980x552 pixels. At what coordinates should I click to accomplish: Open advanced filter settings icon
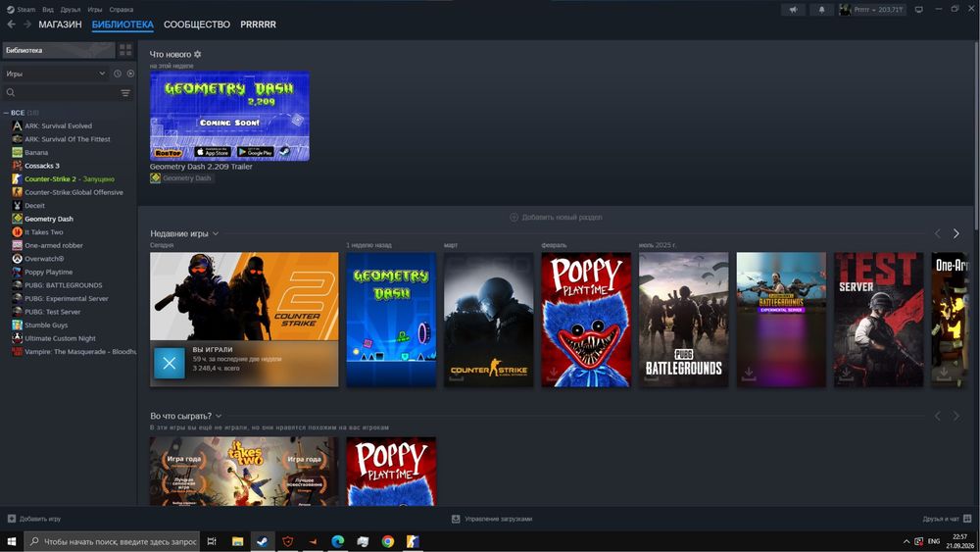coord(125,92)
